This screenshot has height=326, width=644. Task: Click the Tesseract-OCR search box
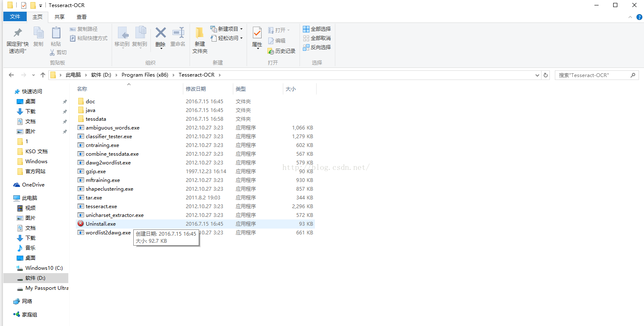597,75
